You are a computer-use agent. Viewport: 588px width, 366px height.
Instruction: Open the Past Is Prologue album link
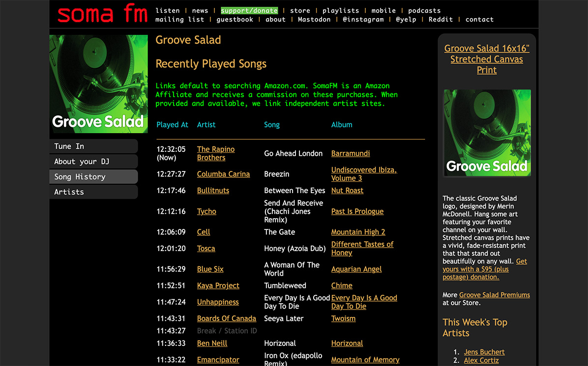[357, 211]
